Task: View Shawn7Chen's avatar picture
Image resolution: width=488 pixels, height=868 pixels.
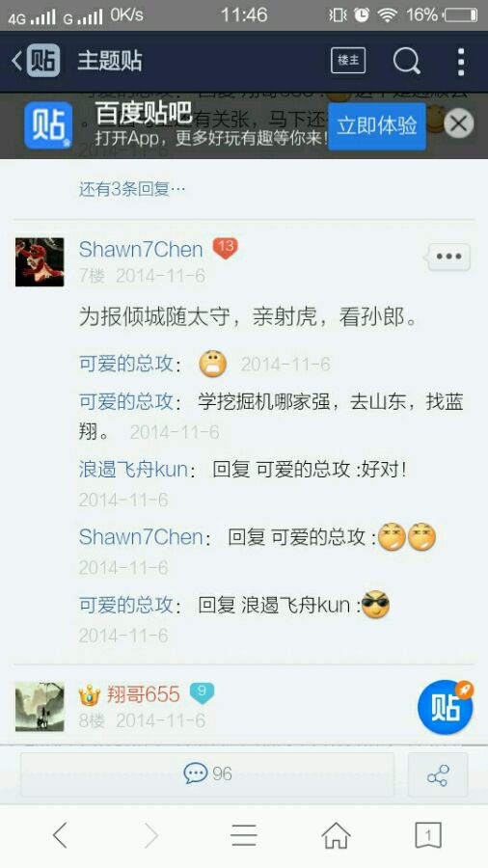Action: click(x=40, y=261)
